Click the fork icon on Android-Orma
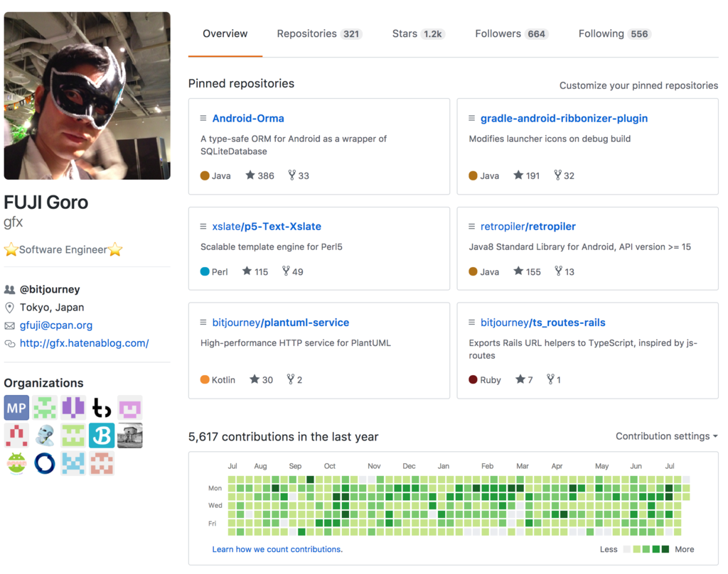Screen dimensions: 728x574 coord(291,175)
